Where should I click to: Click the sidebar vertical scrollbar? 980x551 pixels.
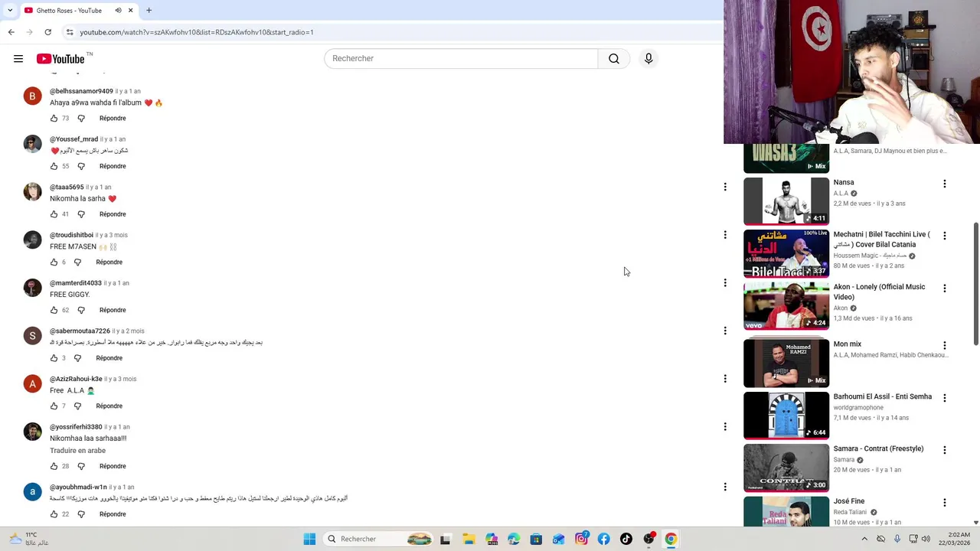[975, 284]
